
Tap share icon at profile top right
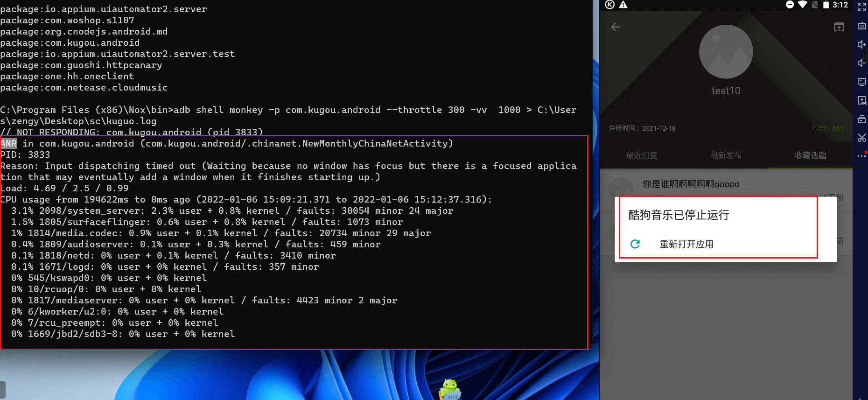(x=839, y=27)
